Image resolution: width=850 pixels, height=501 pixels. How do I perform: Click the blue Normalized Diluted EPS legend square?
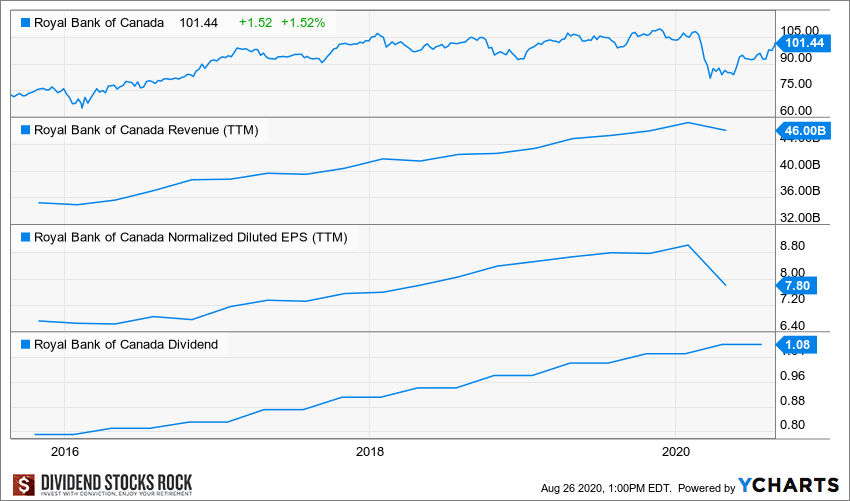(25, 237)
